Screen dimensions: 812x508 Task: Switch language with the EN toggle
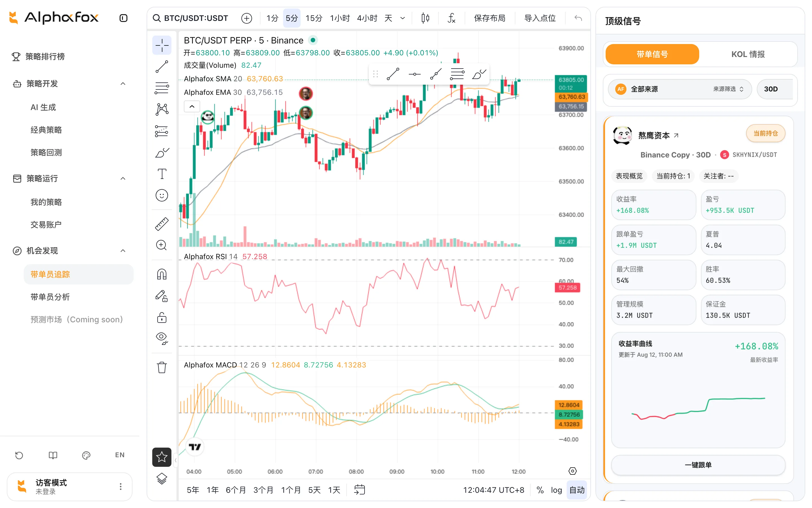120,455
